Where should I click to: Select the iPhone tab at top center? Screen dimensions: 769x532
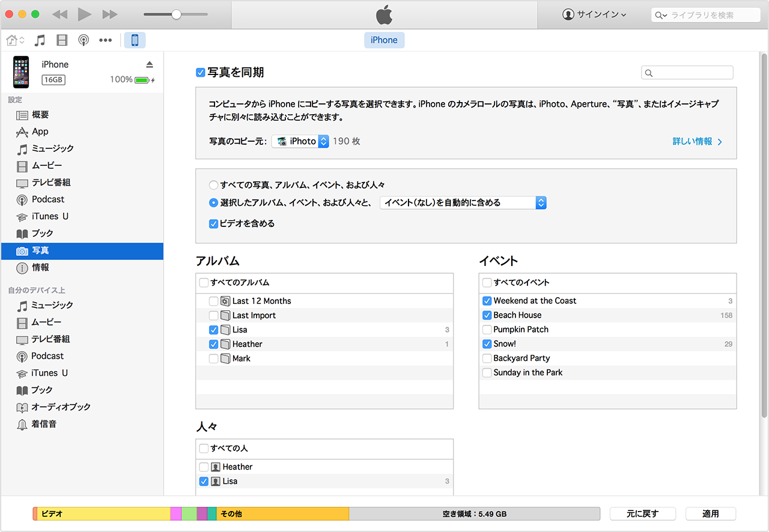[384, 40]
